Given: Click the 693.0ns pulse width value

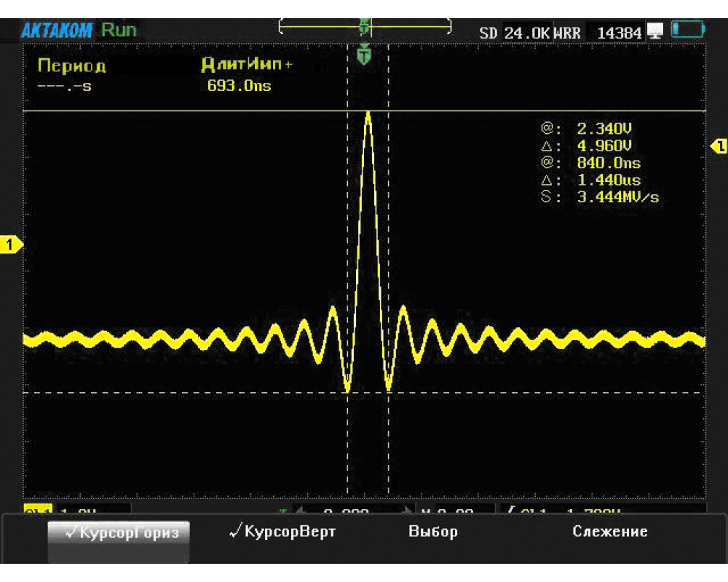Looking at the screenshot, I should (239, 85).
